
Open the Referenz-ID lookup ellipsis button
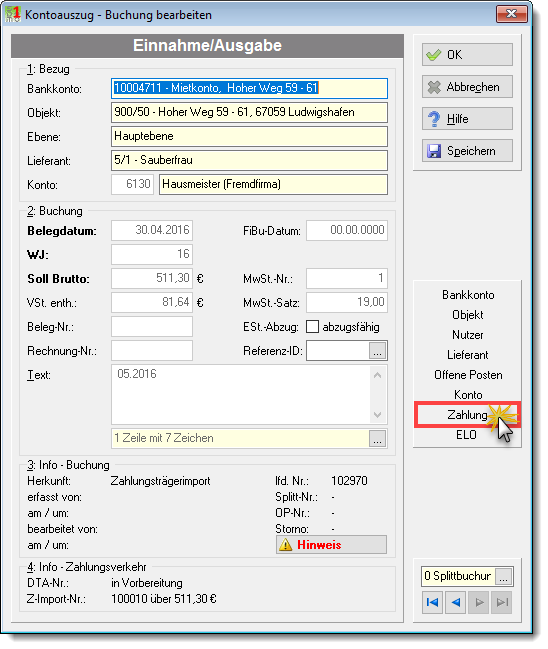coord(377,351)
